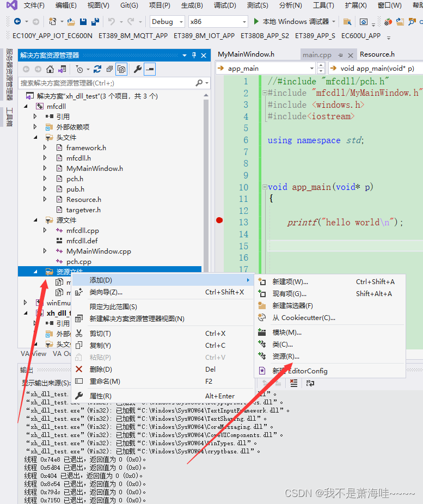Choose 类(C)... in the Add submenu
The height and width of the screenshot is (504, 423).
(x=330, y=344)
